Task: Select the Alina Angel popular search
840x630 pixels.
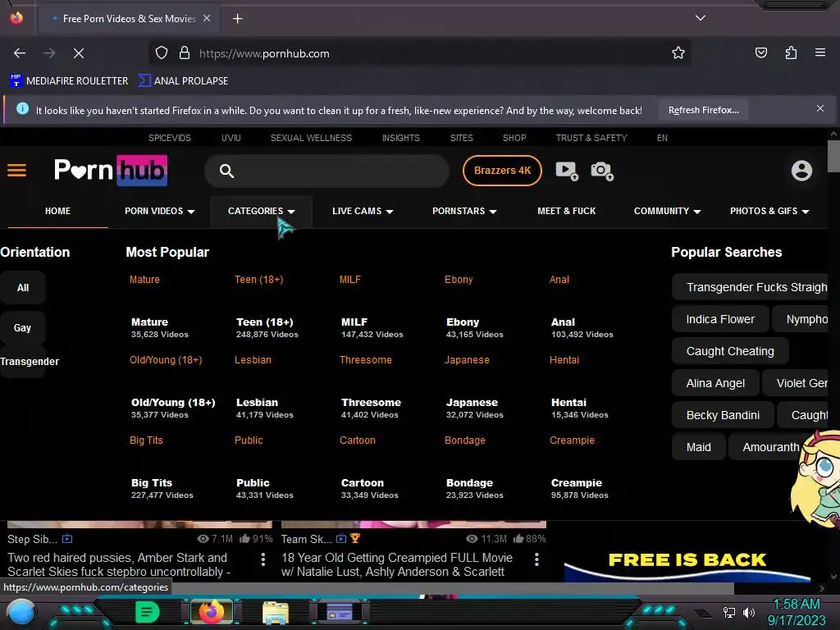Action: tap(715, 384)
